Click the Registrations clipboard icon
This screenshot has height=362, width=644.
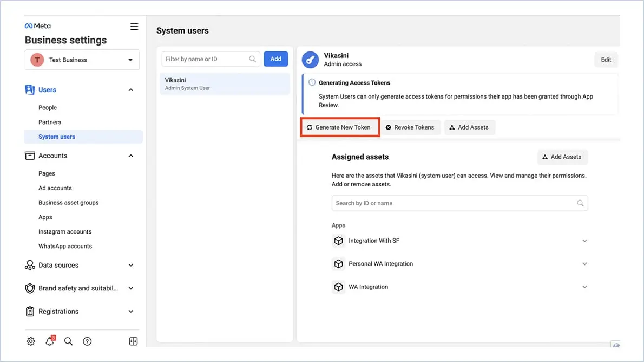pyautogui.click(x=30, y=312)
